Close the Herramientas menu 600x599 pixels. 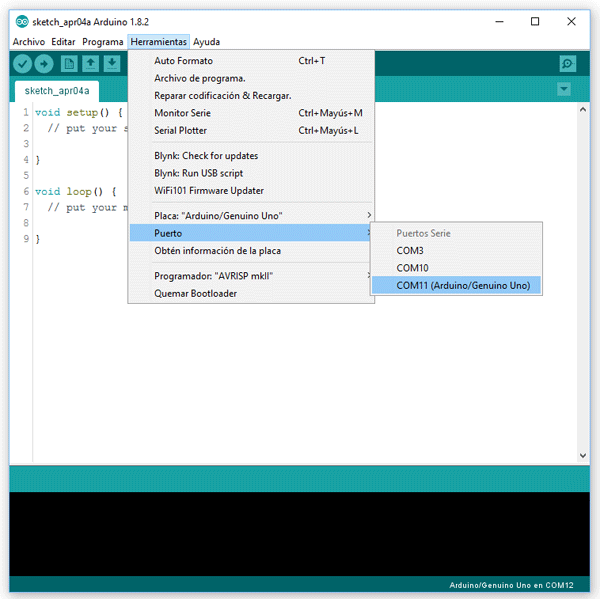158,42
